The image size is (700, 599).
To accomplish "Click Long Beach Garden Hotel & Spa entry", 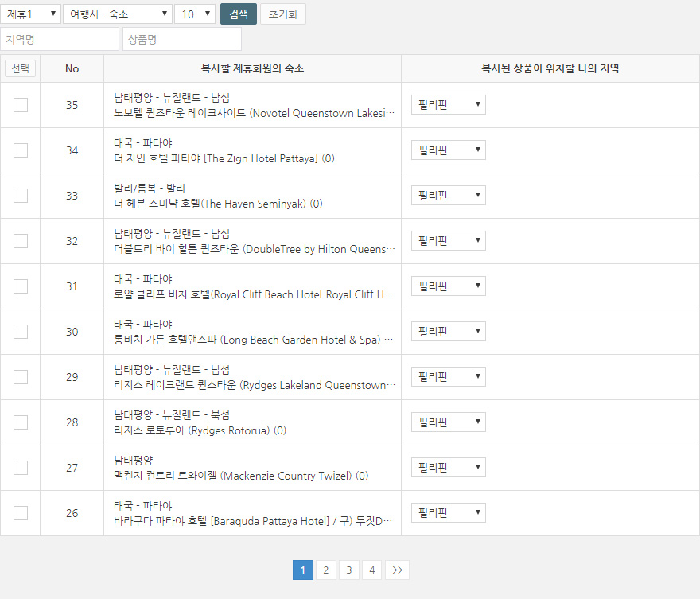I will [253, 340].
